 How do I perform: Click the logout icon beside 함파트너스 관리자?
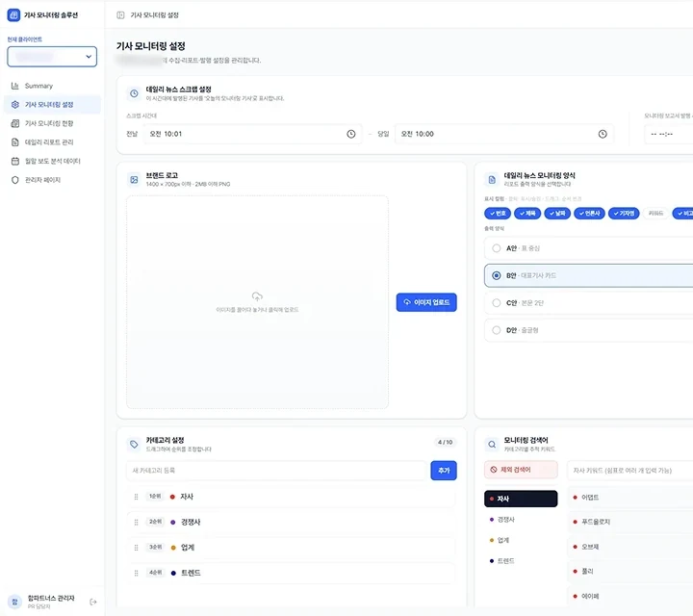[x=92, y=602]
